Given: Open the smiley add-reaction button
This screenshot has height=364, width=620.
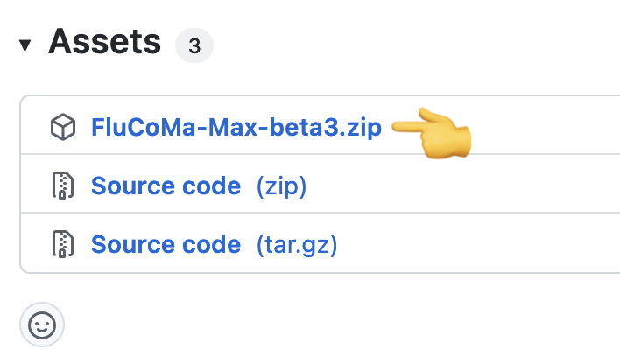Looking at the screenshot, I should point(42,325).
